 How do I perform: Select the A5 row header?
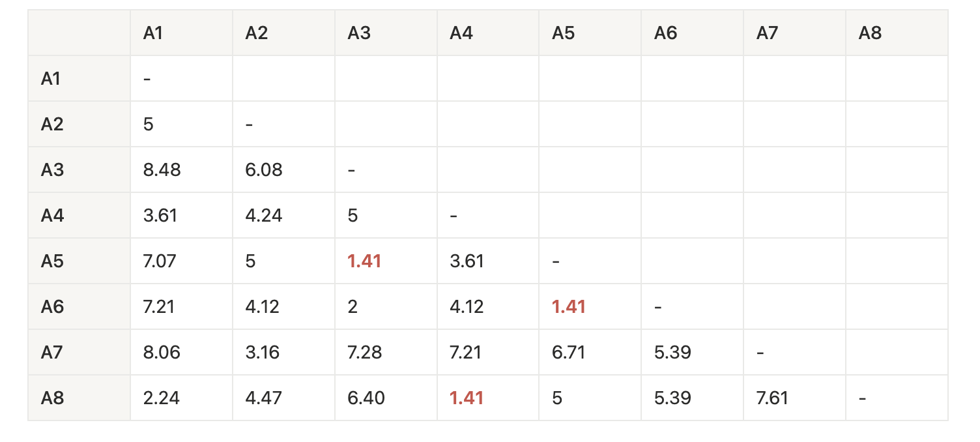click(x=52, y=261)
